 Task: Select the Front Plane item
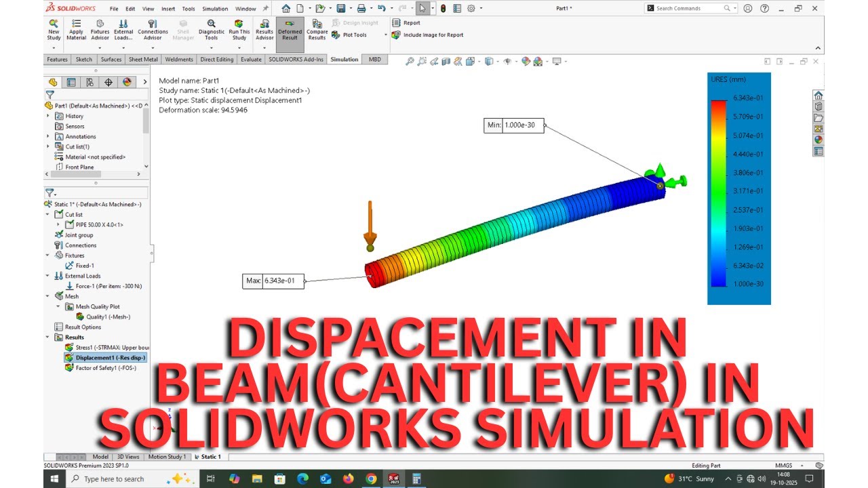tap(75, 167)
